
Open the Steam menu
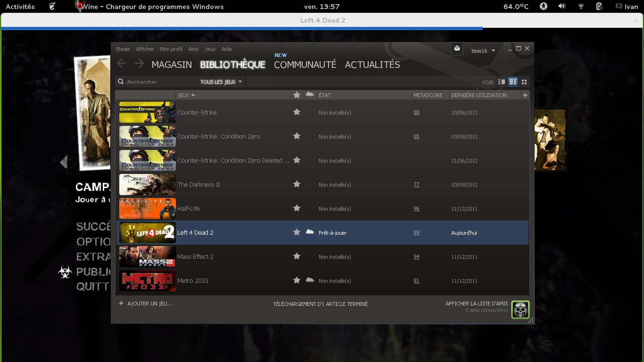tap(123, 49)
